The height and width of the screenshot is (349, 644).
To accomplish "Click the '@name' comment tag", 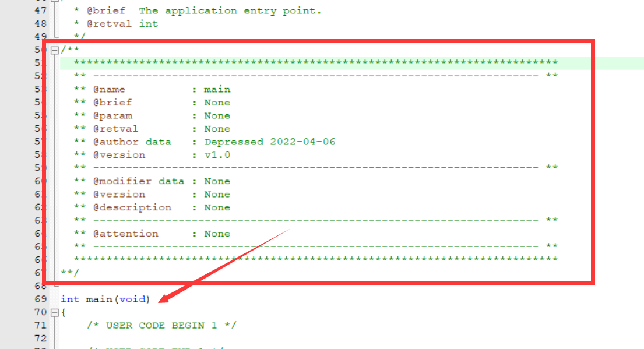I will click(x=109, y=90).
